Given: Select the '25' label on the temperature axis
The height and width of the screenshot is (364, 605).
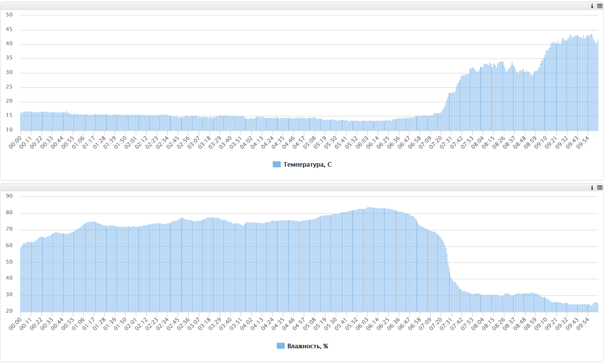Looking at the screenshot, I should coord(9,87).
